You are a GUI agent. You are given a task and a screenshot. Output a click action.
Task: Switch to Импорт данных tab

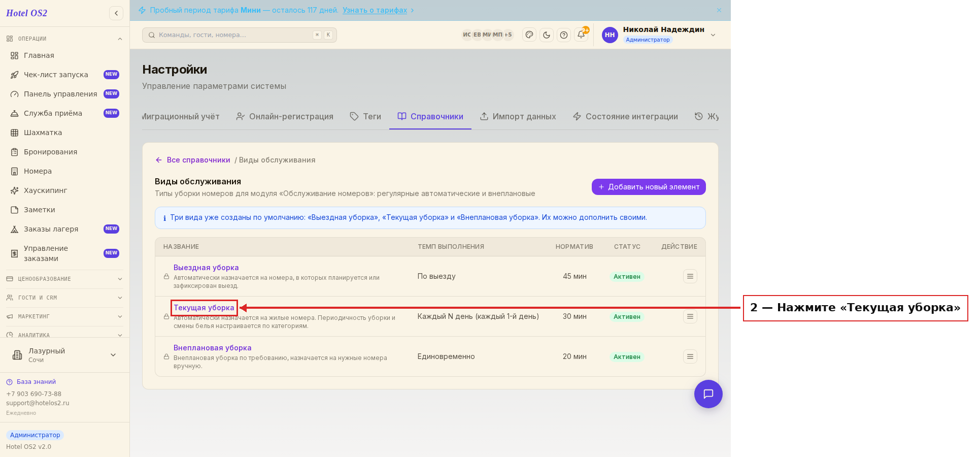518,116
